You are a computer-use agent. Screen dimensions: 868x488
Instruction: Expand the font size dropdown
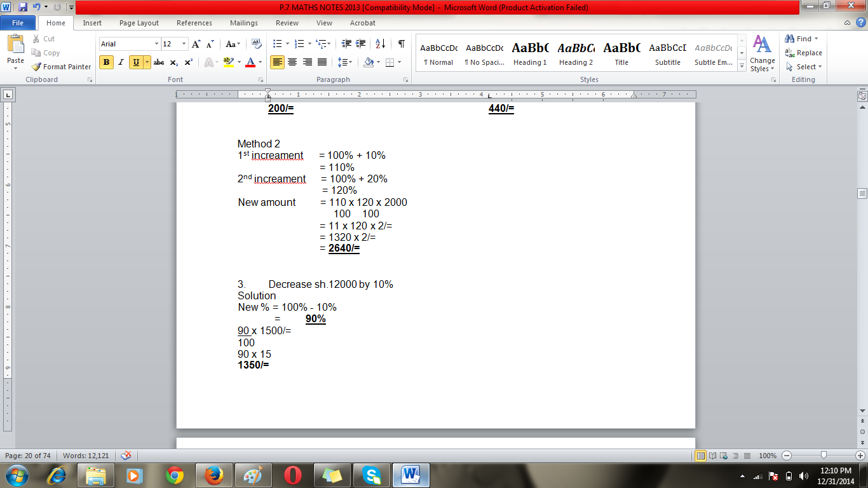(x=184, y=44)
